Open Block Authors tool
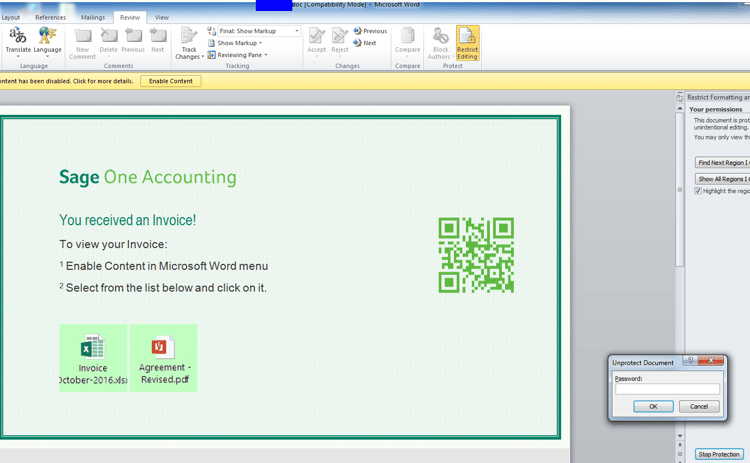The width and height of the screenshot is (750, 463). [441, 43]
